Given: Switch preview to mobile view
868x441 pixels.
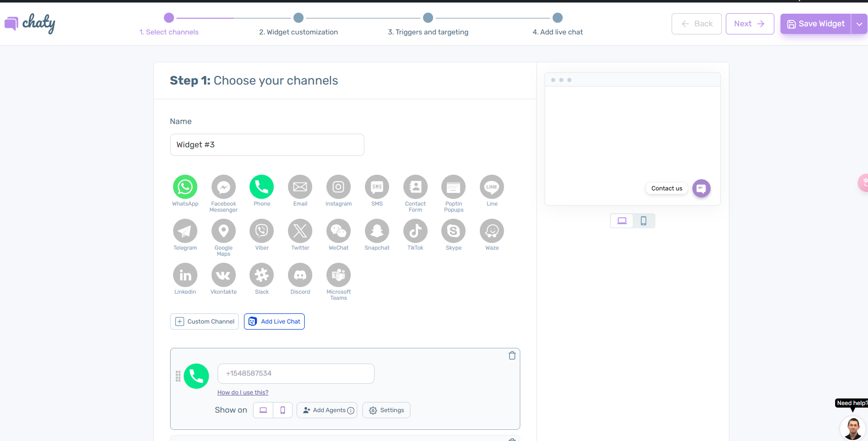Looking at the screenshot, I should pyautogui.click(x=644, y=221).
